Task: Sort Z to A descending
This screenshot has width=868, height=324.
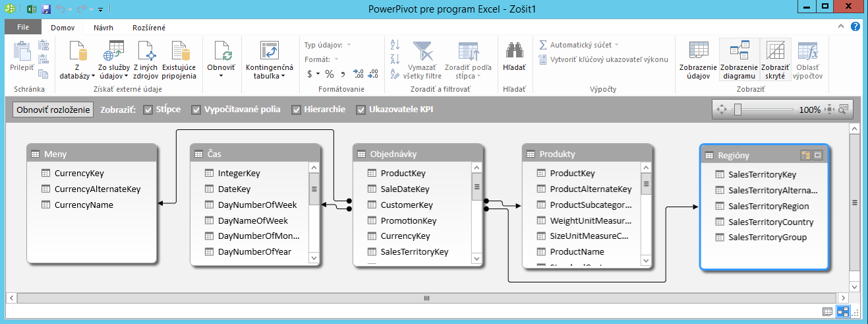Action: 395,59
